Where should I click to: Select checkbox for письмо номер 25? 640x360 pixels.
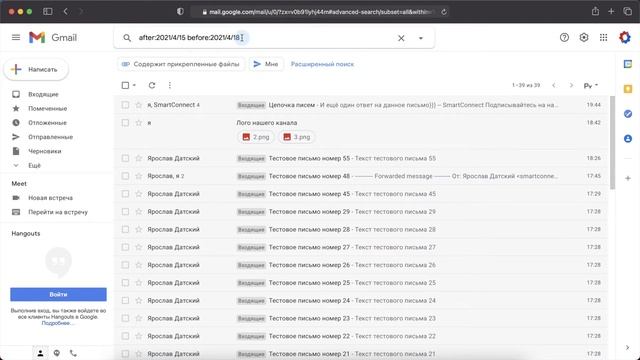[125, 283]
